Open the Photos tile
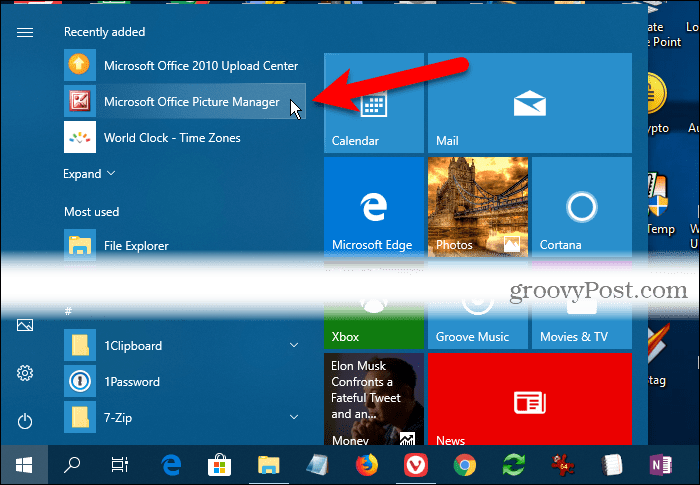 pyautogui.click(x=478, y=207)
